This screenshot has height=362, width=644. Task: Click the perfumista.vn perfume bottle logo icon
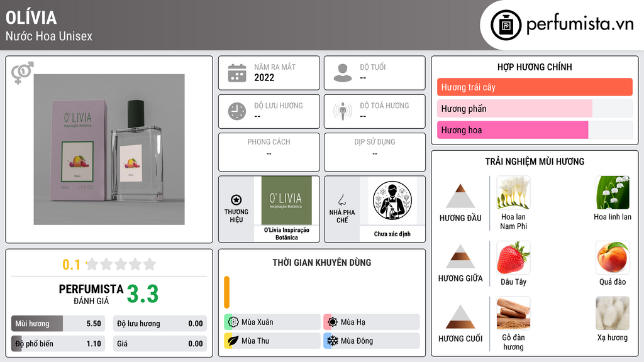[506, 25]
